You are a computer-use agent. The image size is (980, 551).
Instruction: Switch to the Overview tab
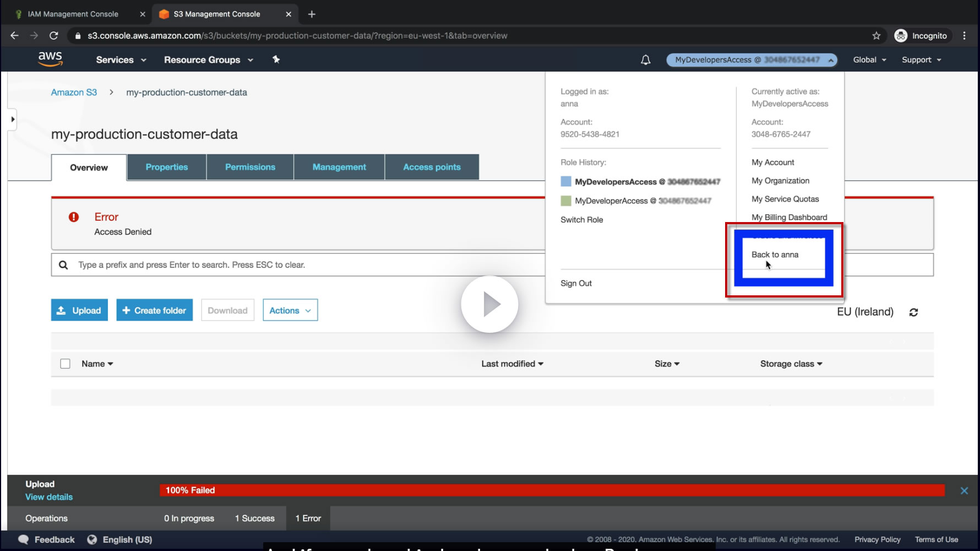tap(89, 168)
